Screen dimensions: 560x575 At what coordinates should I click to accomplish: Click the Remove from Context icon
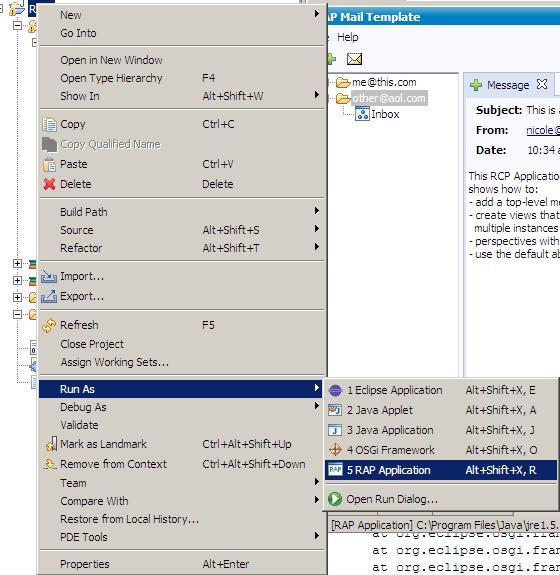tap(50, 464)
